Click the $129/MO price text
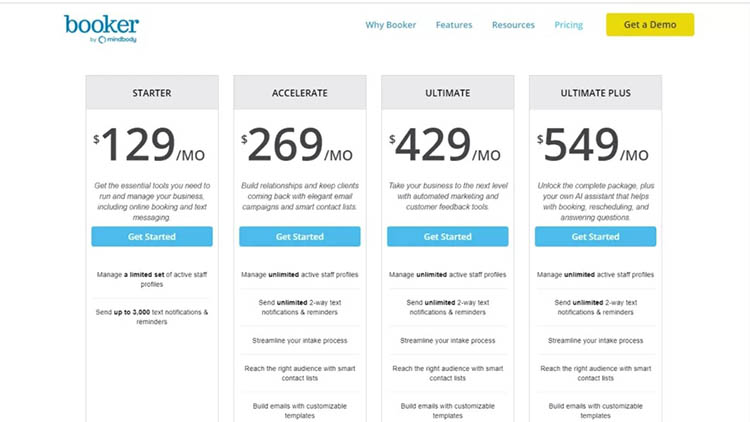 (149, 144)
